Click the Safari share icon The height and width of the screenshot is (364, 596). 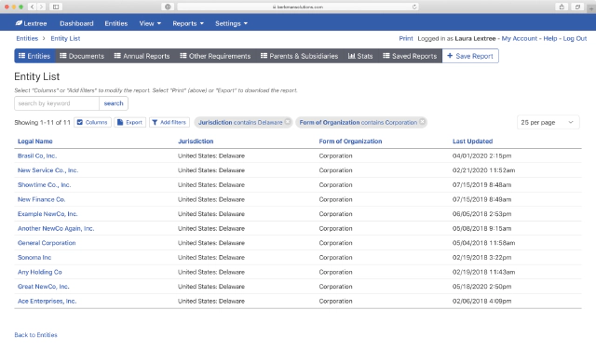[x=562, y=7]
